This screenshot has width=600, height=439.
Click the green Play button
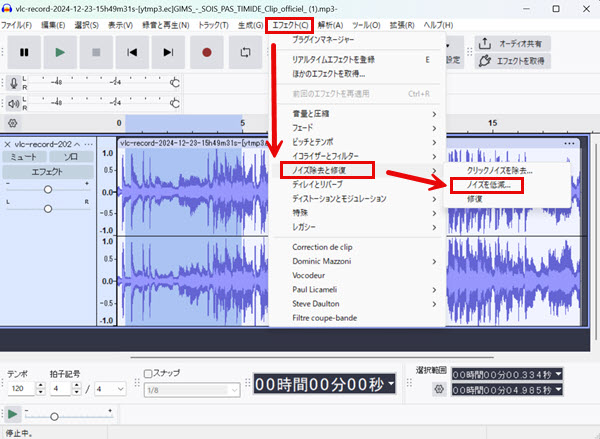coord(60,51)
